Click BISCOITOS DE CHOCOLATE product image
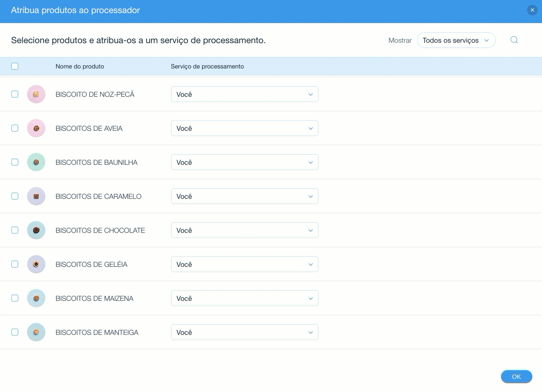 36,230
